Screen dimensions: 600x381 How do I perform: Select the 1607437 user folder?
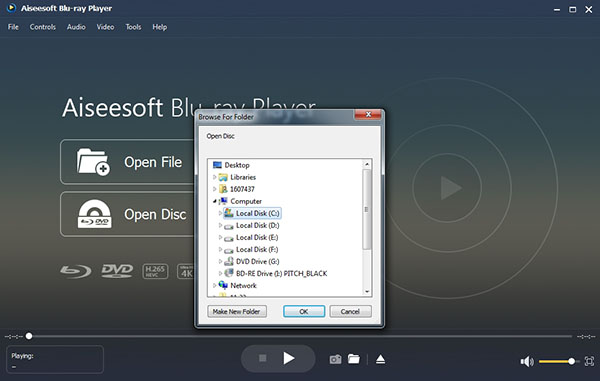[242, 189]
